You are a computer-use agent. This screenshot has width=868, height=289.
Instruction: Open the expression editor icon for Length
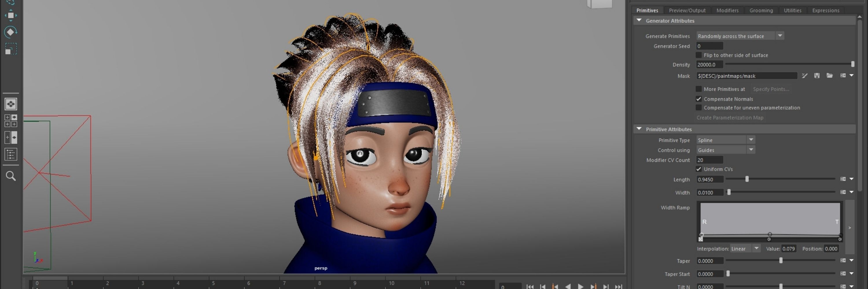[x=843, y=179]
